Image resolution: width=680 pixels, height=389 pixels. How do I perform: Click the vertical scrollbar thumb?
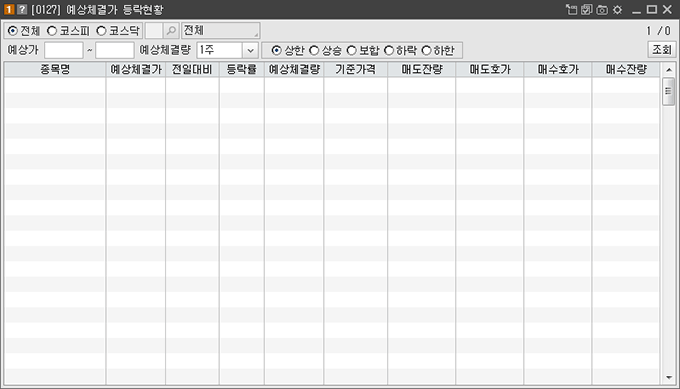(x=669, y=91)
